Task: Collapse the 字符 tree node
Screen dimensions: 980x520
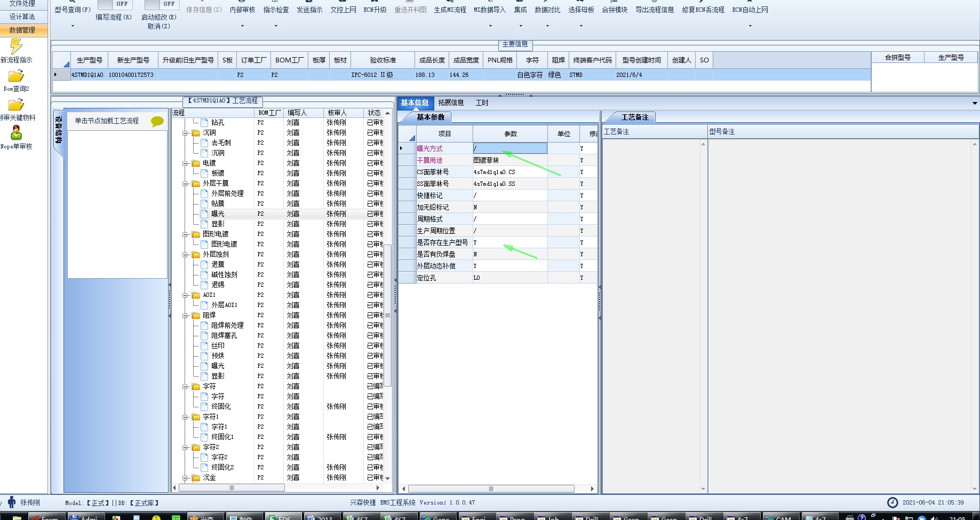Action: pyautogui.click(x=185, y=387)
